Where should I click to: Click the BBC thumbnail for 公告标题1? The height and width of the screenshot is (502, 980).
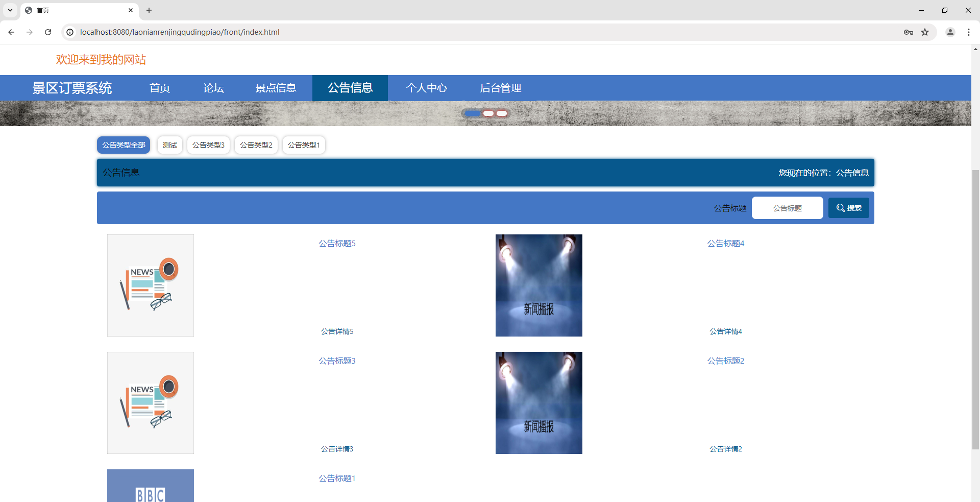(x=151, y=486)
